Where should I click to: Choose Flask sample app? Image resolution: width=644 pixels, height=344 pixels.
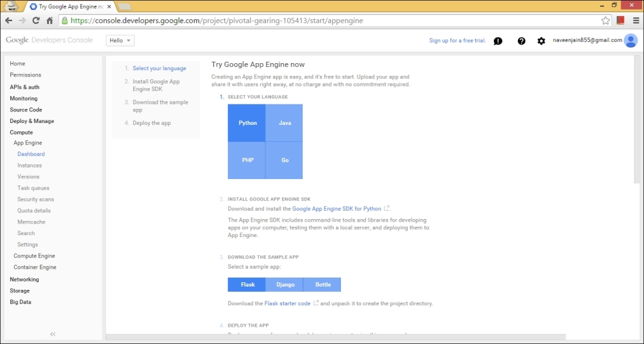pyautogui.click(x=247, y=284)
